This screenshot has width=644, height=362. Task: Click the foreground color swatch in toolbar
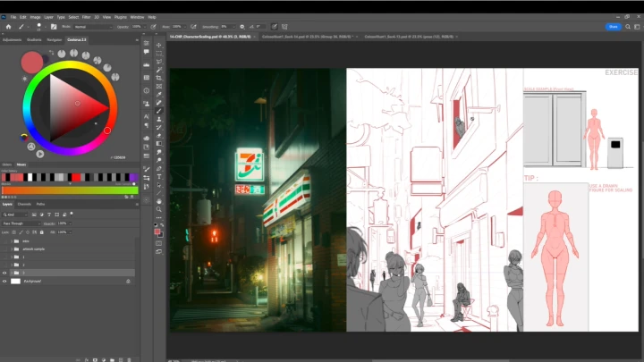(x=157, y=232)
